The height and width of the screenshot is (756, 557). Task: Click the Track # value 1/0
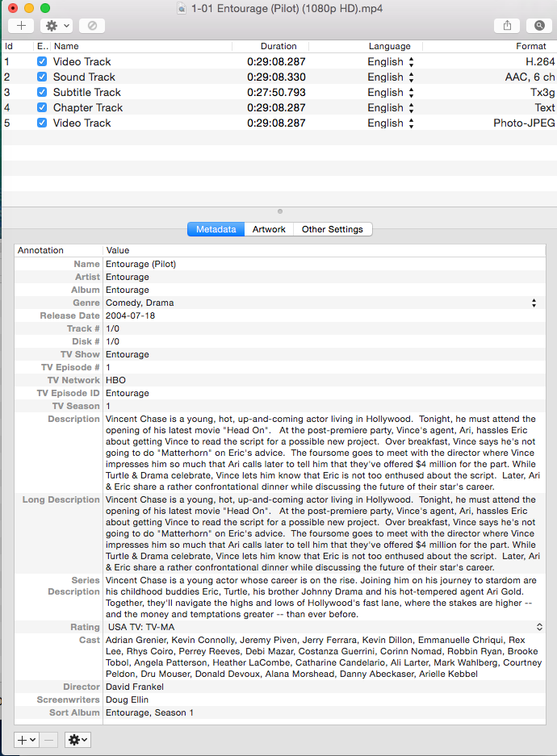112,328
